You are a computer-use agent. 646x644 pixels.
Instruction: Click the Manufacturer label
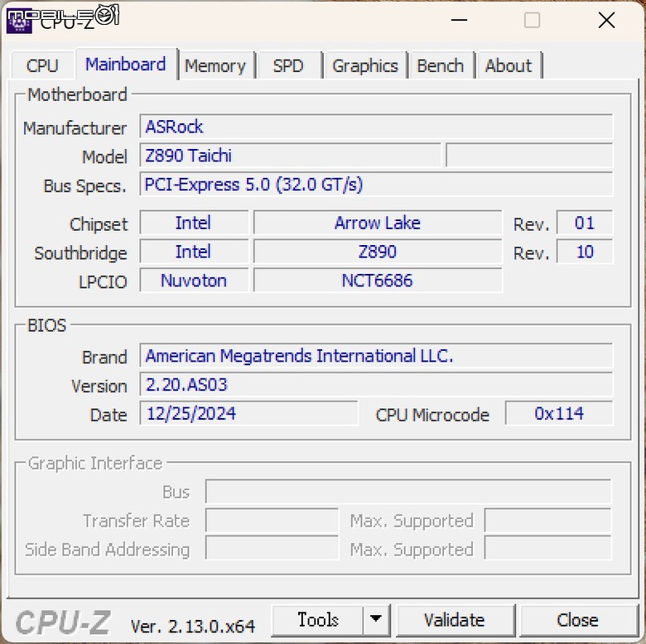tap(75, 128)
